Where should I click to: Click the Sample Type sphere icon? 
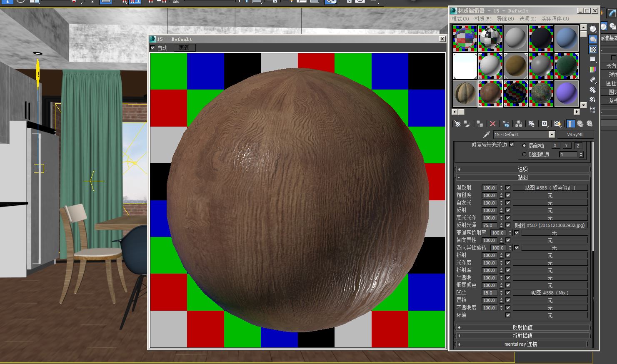point(593,29)
